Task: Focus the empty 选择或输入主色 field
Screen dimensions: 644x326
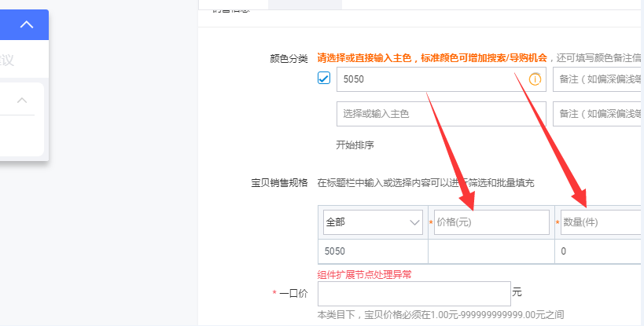Action: coord(441,114)
